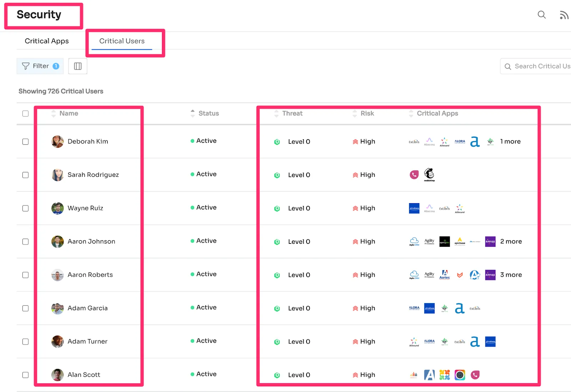Select the Critical Users tab
571x392 pixels.
coord(122,41)
